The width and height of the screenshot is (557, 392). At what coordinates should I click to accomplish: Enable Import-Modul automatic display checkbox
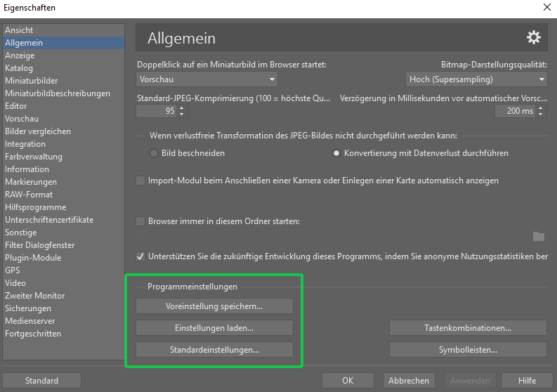pos(140,181)
